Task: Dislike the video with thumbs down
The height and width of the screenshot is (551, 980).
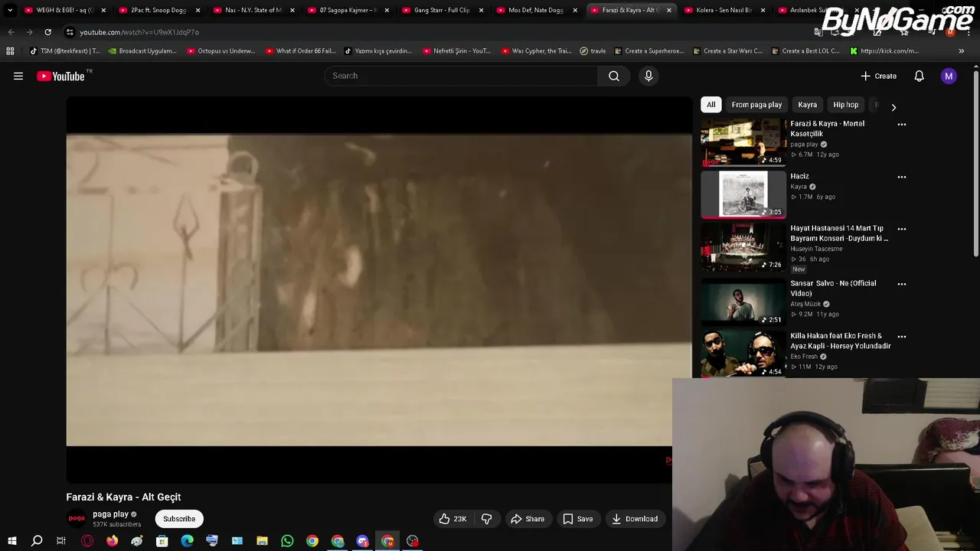Action: (486, 519)
